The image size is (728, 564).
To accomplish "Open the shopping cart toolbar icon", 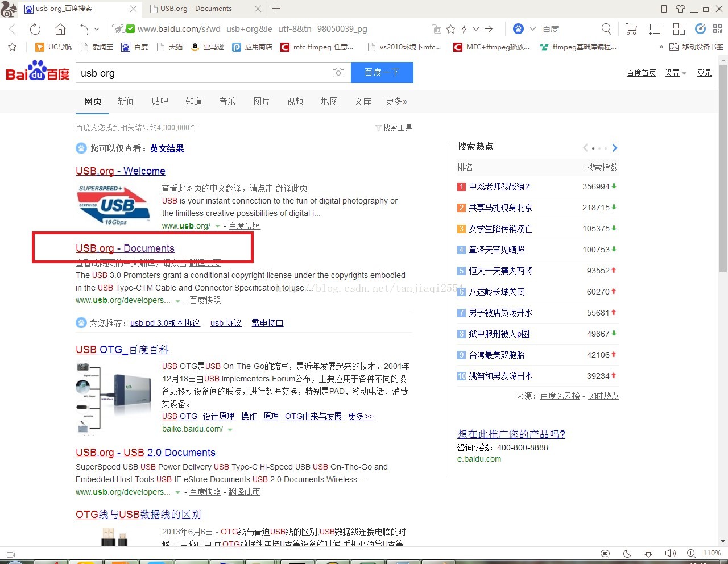I will (x=631, y=29).
